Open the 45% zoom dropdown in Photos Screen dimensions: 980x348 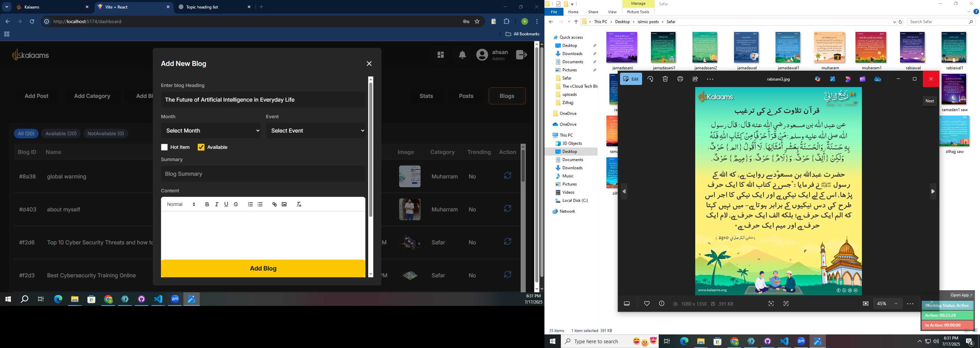[887, 303]
